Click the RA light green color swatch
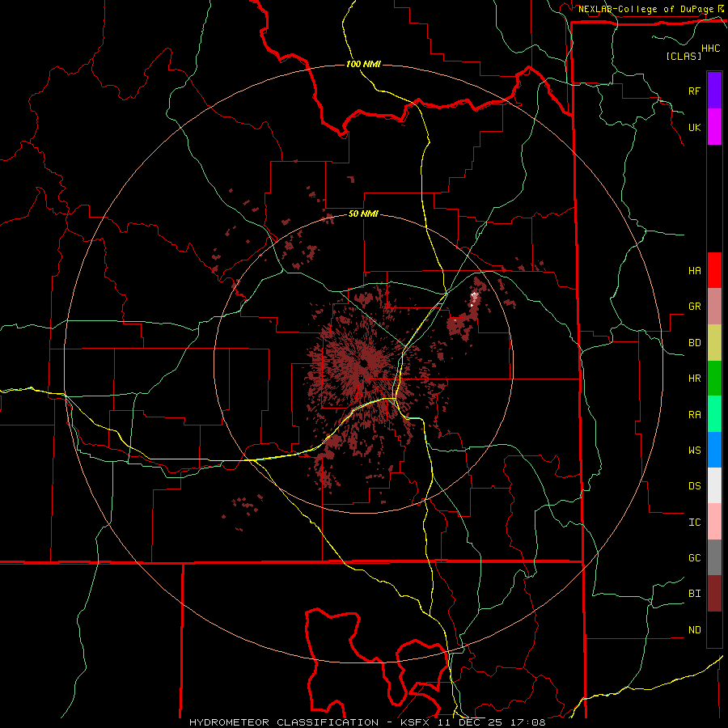Image resolution: width=728 pixels, height=728 pixels. 714,414
